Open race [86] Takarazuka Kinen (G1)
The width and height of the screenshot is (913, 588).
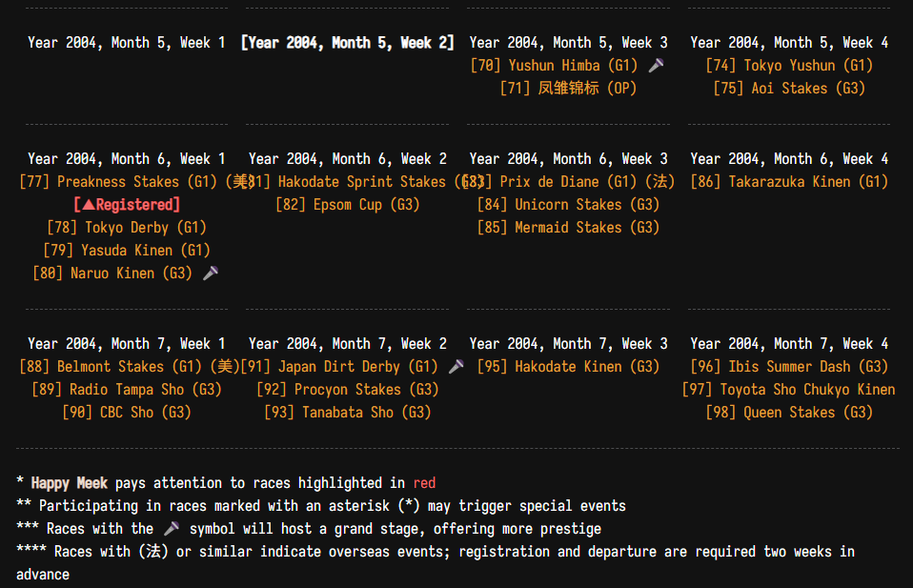point(789,182)
